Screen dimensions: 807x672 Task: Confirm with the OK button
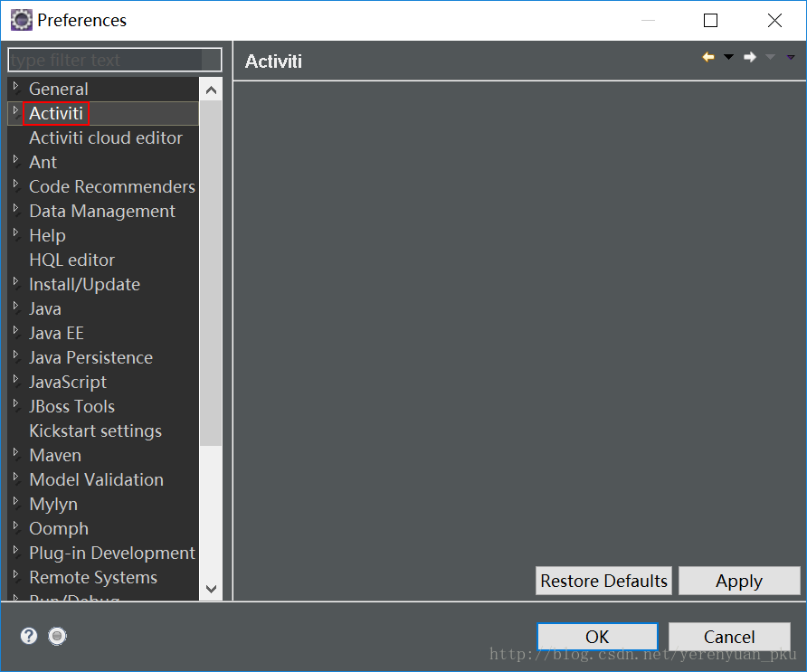(x=597, y=637)
